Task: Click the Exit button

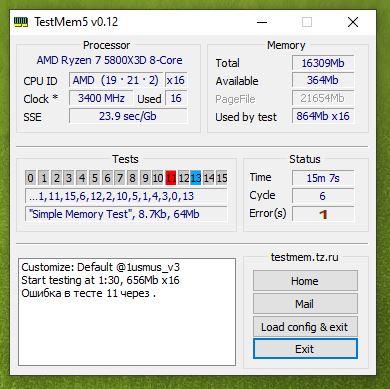Action: pos(305,349)
